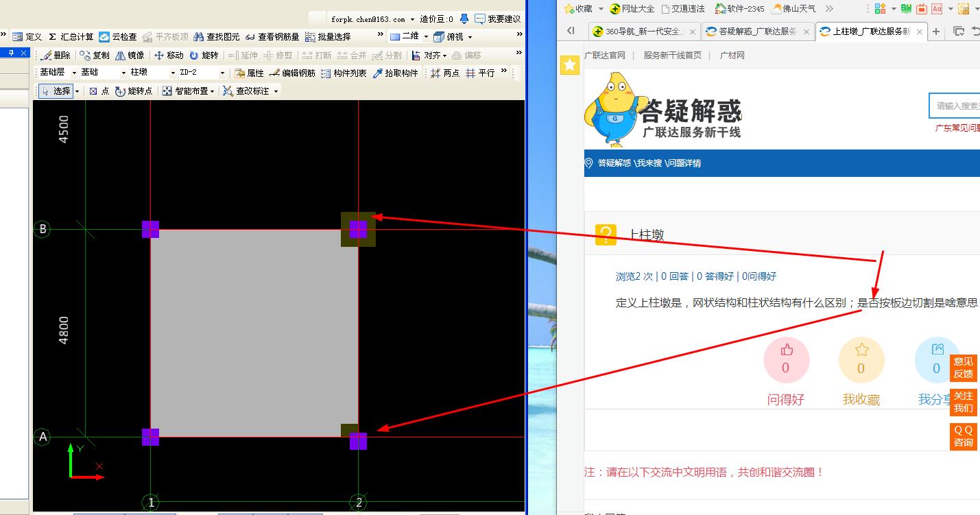Open 交通违法 bookmark
980x515 pixels.
[683, 9]
